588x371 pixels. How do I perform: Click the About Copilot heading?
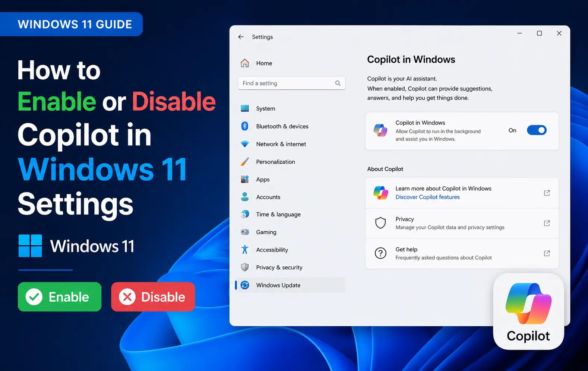point(385,169)
